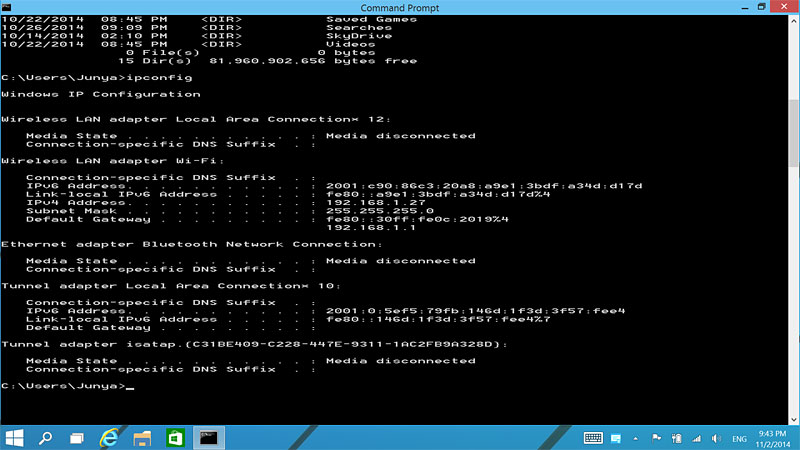The image size is (800, 450).
Task: Select the Command Prompt taskbar button
Action: (209, 438)
